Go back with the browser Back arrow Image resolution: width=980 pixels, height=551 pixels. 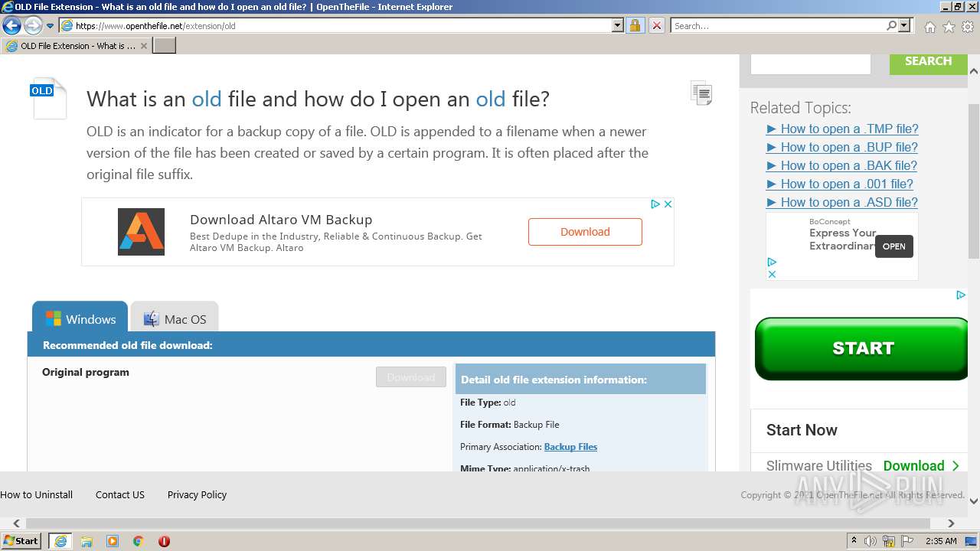click(11, 26)
